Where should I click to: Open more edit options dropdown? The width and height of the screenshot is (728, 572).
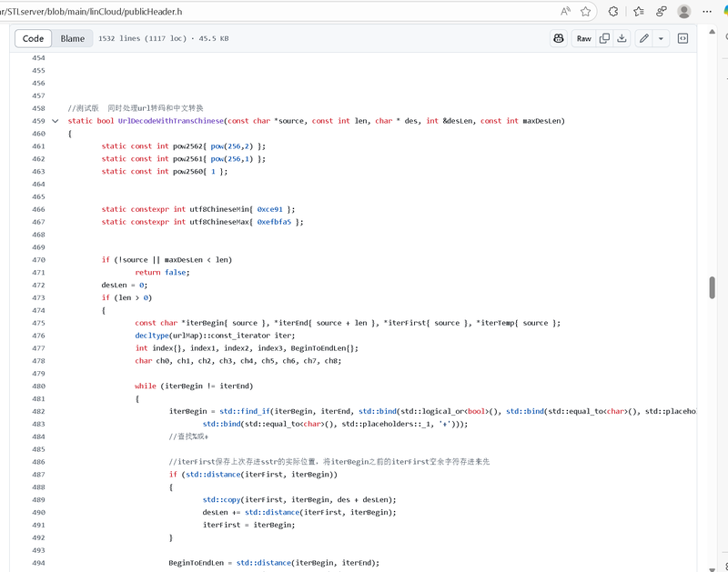(661, 38)
